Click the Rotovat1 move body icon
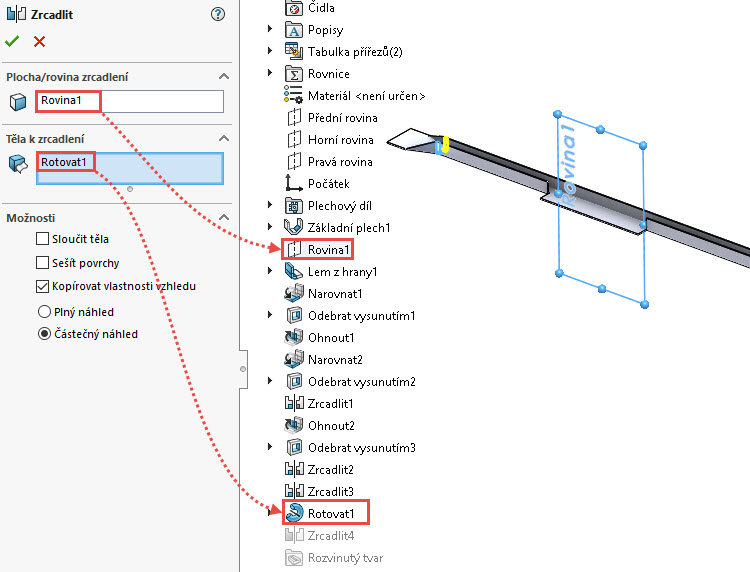750x572 pixels. [x=294, y=513]
